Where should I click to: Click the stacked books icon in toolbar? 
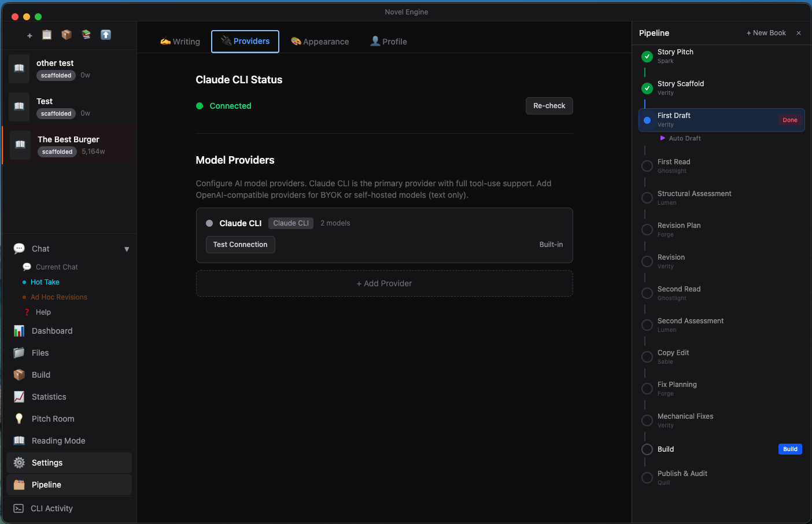86,35
